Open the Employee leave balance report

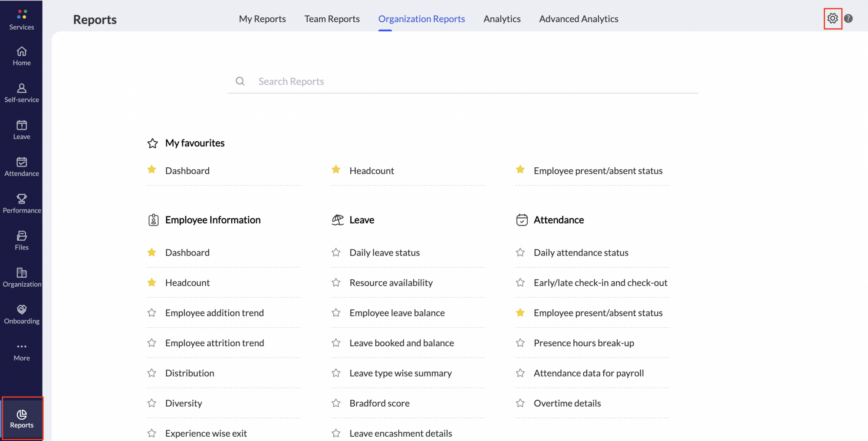[x=397, y=313]
